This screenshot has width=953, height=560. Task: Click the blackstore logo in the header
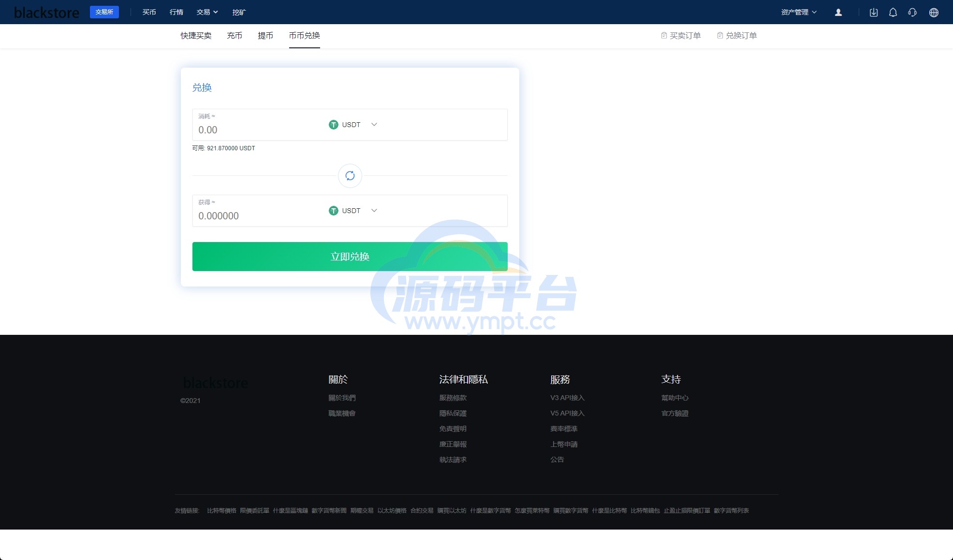pyautogui.click(x=47, y=13)
